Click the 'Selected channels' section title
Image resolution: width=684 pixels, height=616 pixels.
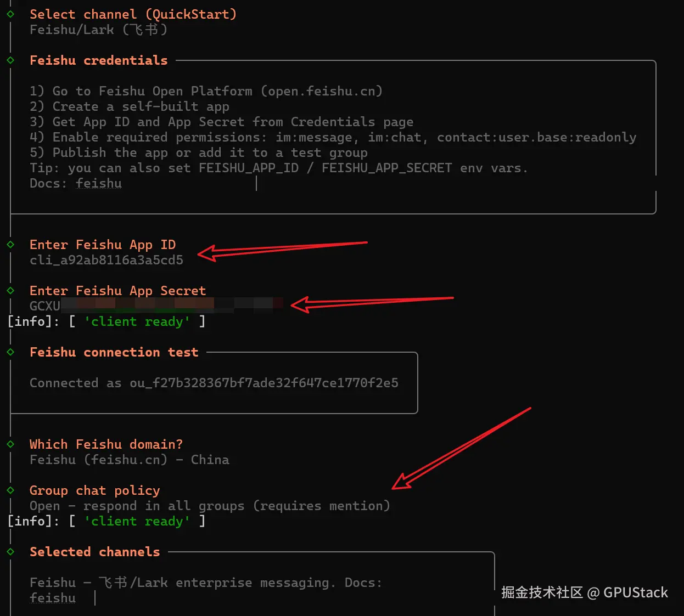pos(95,552)
